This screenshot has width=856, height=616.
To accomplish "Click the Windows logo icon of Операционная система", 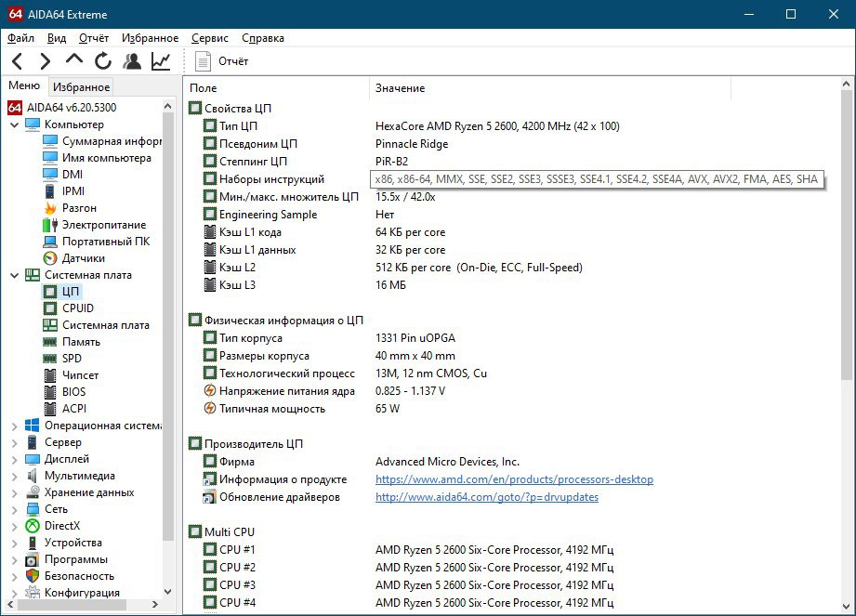I will 33,426.
